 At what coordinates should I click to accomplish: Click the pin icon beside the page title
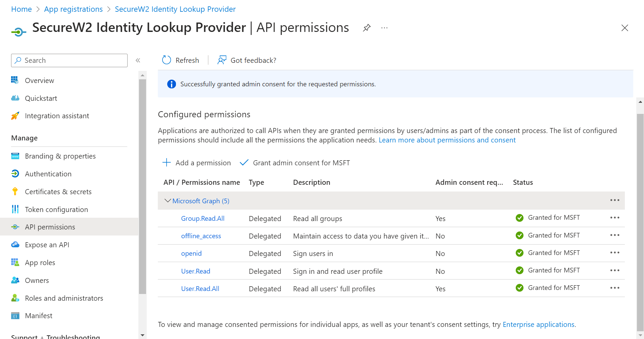(x=367, y=28)
